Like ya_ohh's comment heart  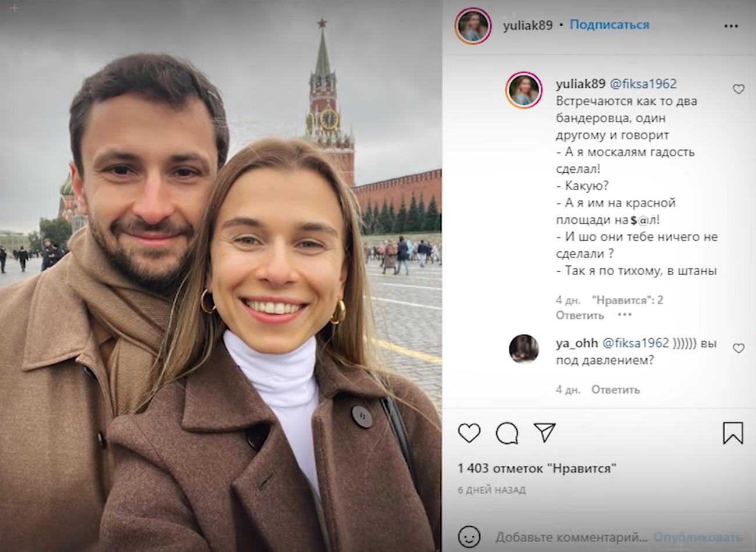coord(739,348)
